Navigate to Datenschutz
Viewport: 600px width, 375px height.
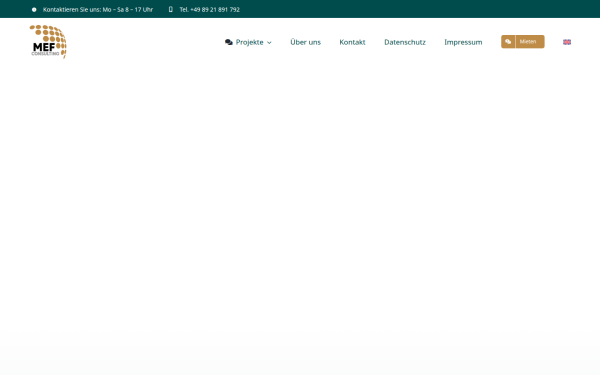pyautogui.click(x=405, y=42)
